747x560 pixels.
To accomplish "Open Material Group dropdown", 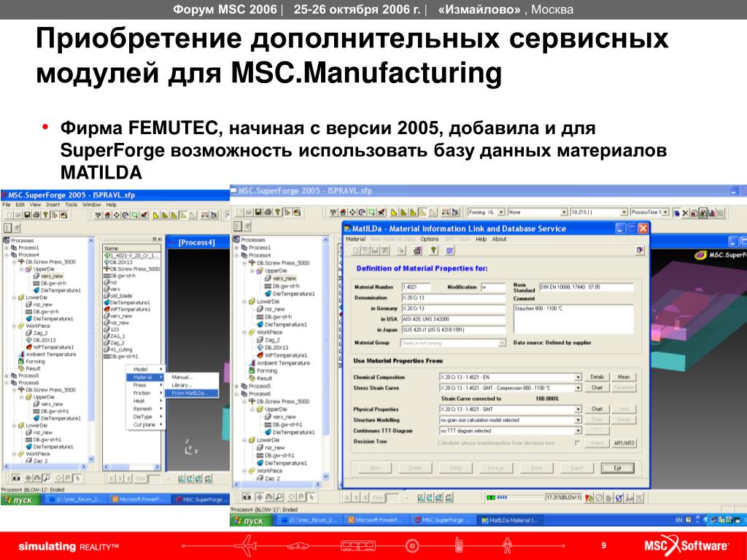I will pyautogui.click(x=502, y=343).
